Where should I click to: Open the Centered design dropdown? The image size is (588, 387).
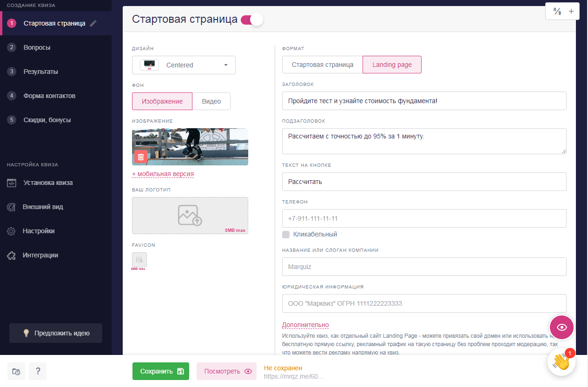click(184, 65)
